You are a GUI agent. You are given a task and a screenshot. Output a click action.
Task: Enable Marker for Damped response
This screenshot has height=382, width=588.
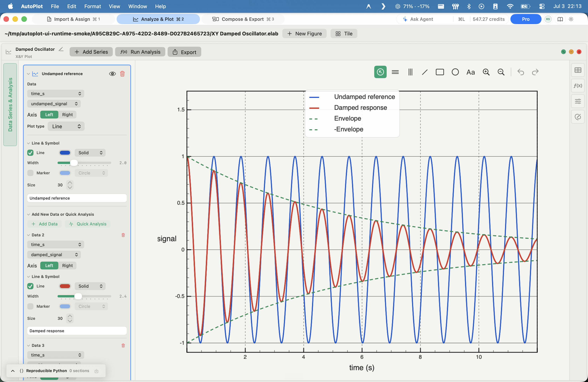(x=30, y=306)
